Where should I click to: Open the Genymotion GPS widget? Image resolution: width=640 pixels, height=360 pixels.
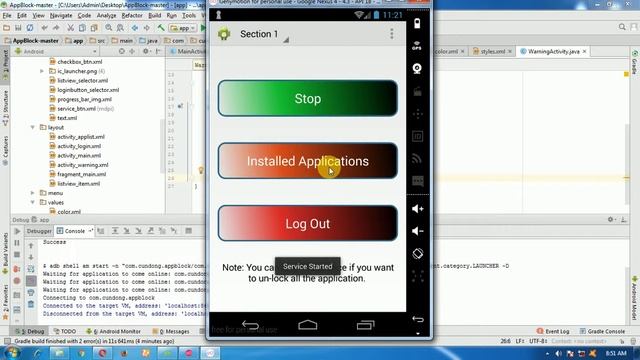point(417,46)
